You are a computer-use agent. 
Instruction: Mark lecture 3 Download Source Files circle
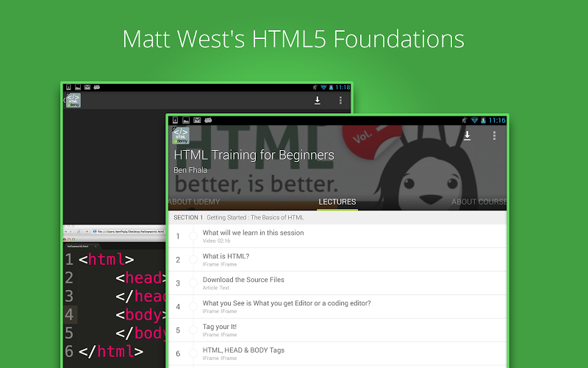coord(193,283)
